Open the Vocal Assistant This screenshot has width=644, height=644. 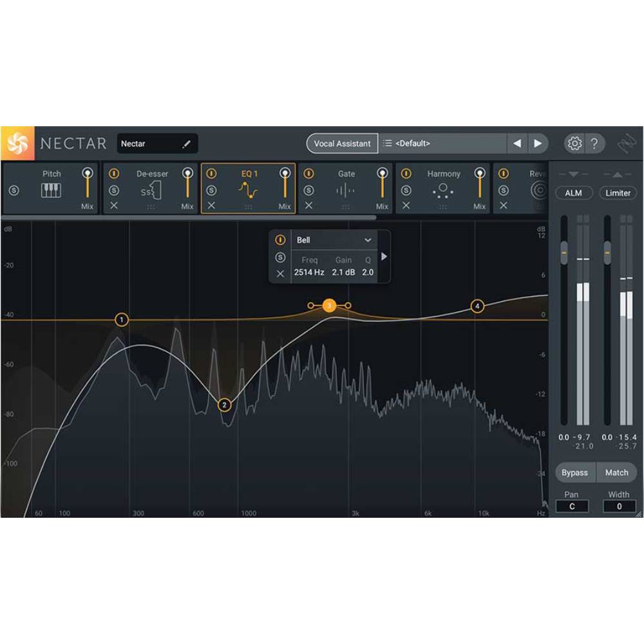coord(342,144)
